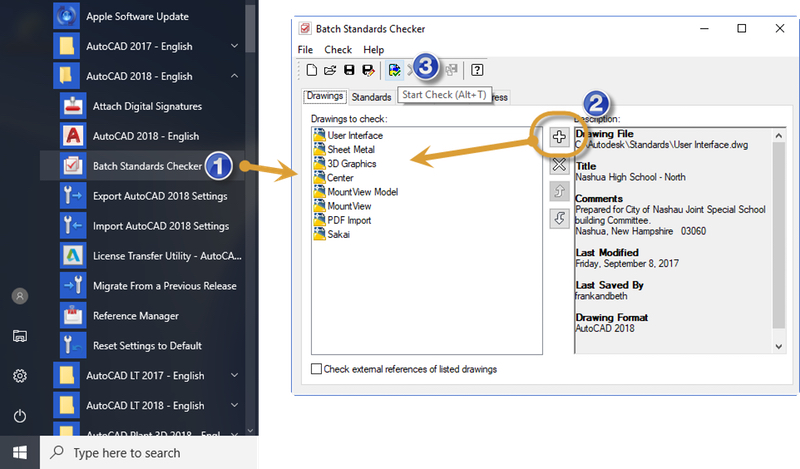Minimize the Batch Standards Checker window
Screen dimensions: 800x469
[x=704, y=29]
